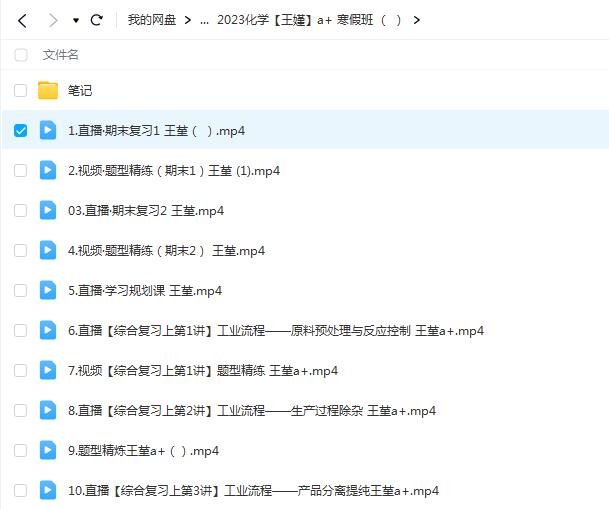Expand the collapsed path ellipsis in breadcrumb
Image resolution: width=609 pixels, height=509 pixels.
[204, 20]
